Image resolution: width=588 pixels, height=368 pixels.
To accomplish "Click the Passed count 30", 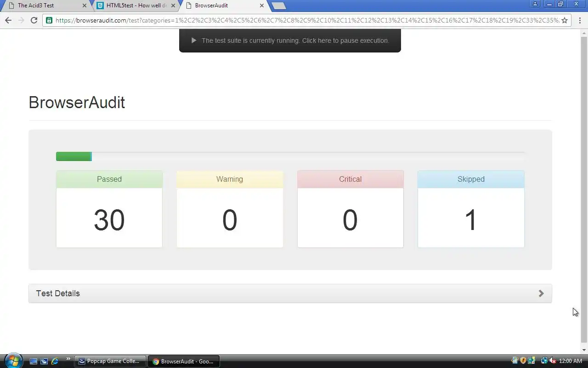I will [109, 220].
